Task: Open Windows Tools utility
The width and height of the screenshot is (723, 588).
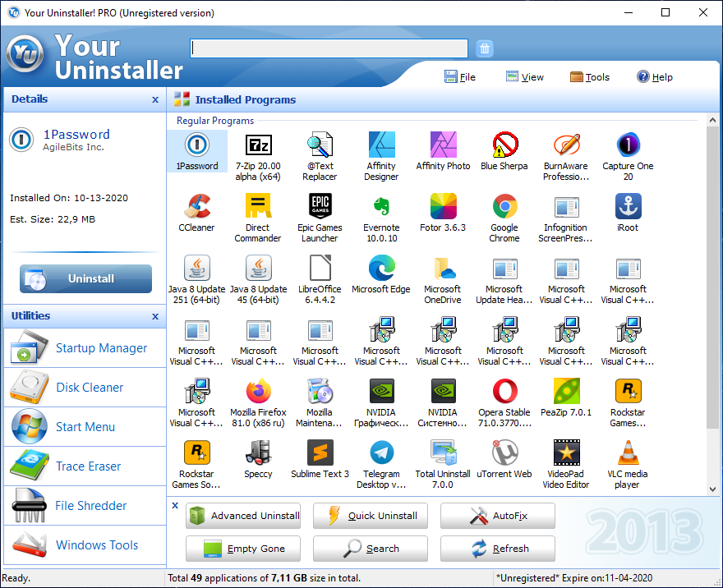Action: [x=85, y=545]
